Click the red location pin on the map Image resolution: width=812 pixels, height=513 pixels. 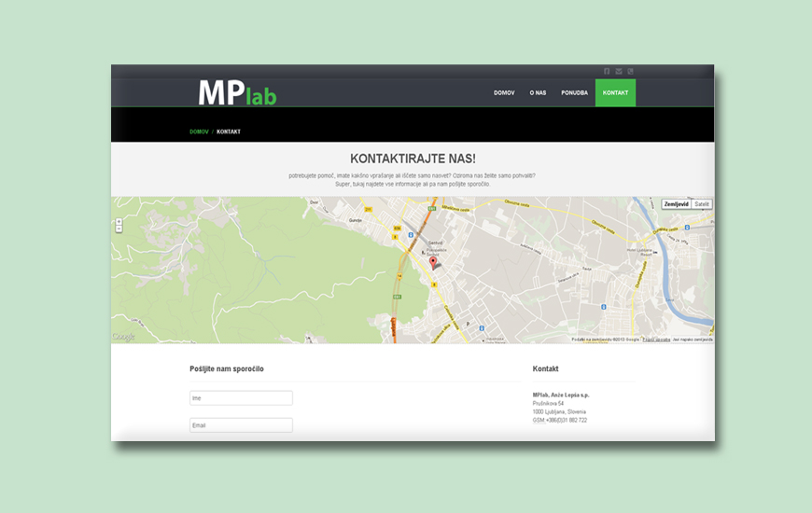click(x=433, y=262)
